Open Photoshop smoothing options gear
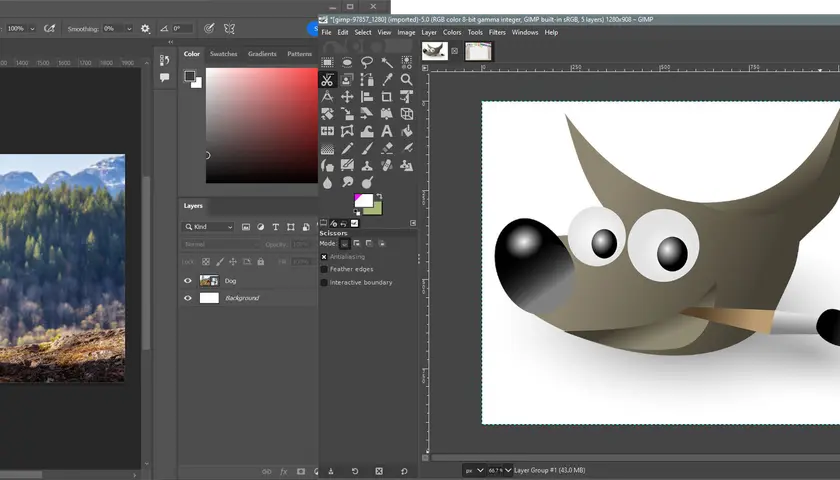Viewport: 840px width, 480px height. pos(145,28)
